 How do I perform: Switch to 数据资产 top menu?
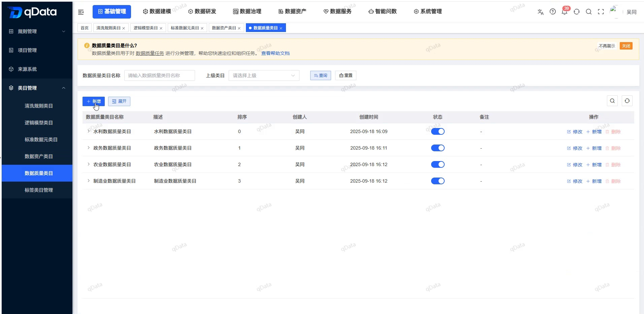[292, 11]
